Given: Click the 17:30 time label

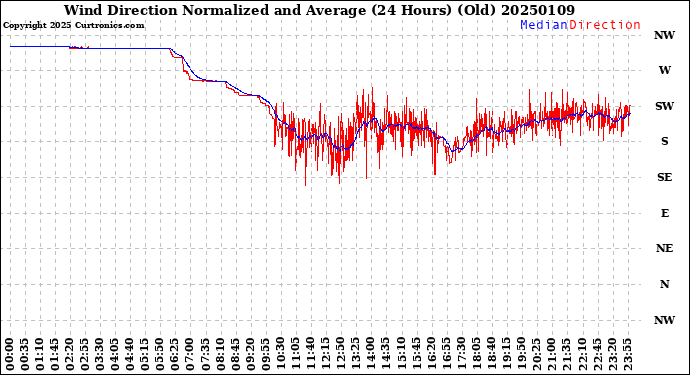Looking at the screenshot, I should (x=461, y=355).
